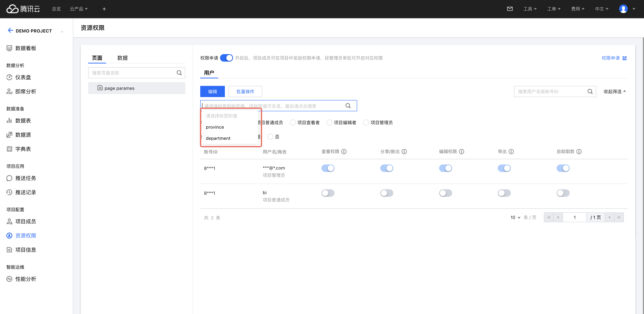Click the mail envelope icon in top bar

[510, 9]
